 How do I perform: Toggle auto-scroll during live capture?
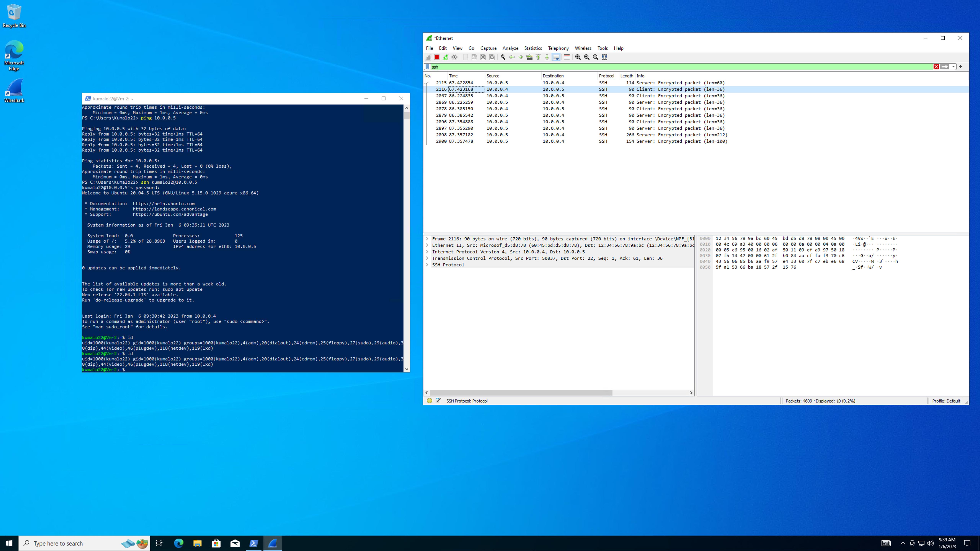(x=556, y=57)
